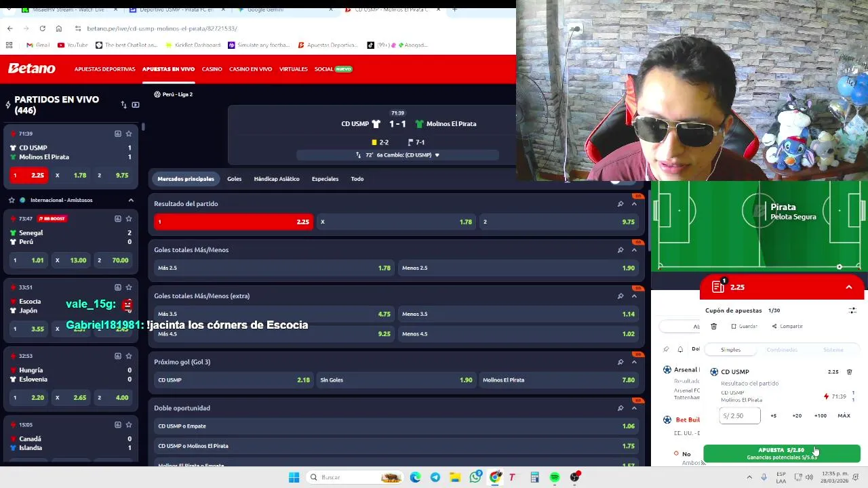The height and width of the screenshot is (488, 868).
Task: Open the YouTube bookmark
Action: click(x=73, y=45)
